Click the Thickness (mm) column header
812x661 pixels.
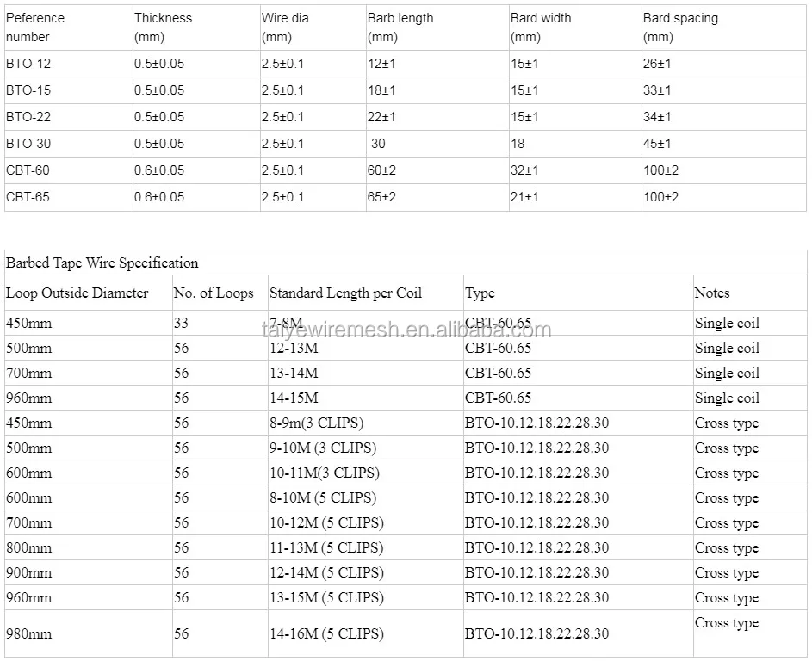click(164, 27)
